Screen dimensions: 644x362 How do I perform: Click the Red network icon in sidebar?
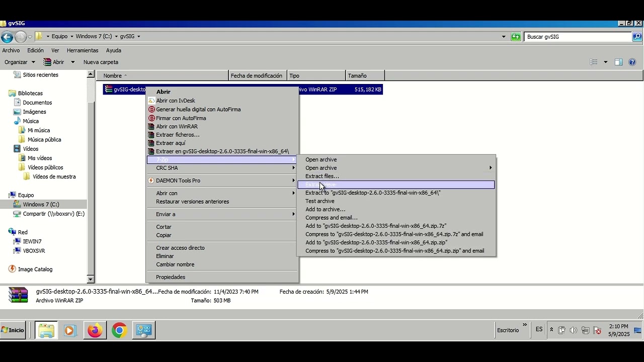[12, 232]
